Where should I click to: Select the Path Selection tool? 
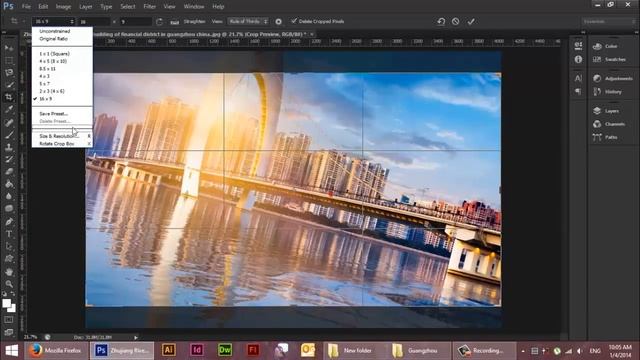[9, 247]
